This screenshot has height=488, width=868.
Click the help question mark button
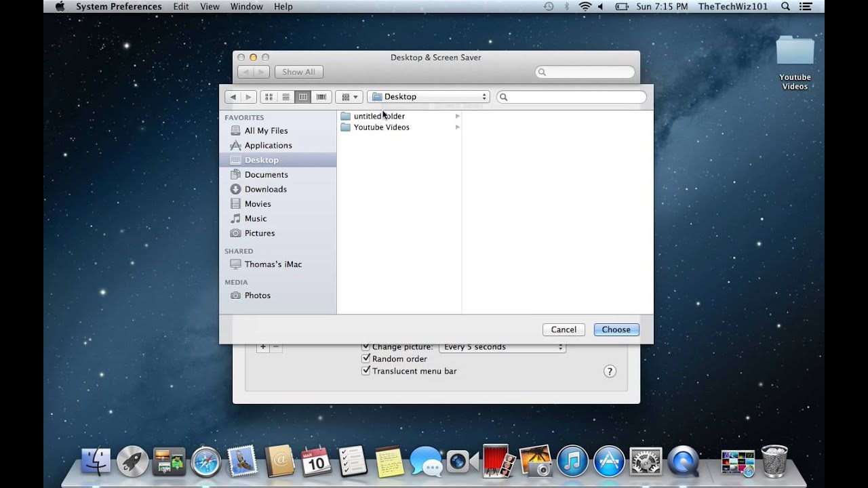(x=610, y=371)
